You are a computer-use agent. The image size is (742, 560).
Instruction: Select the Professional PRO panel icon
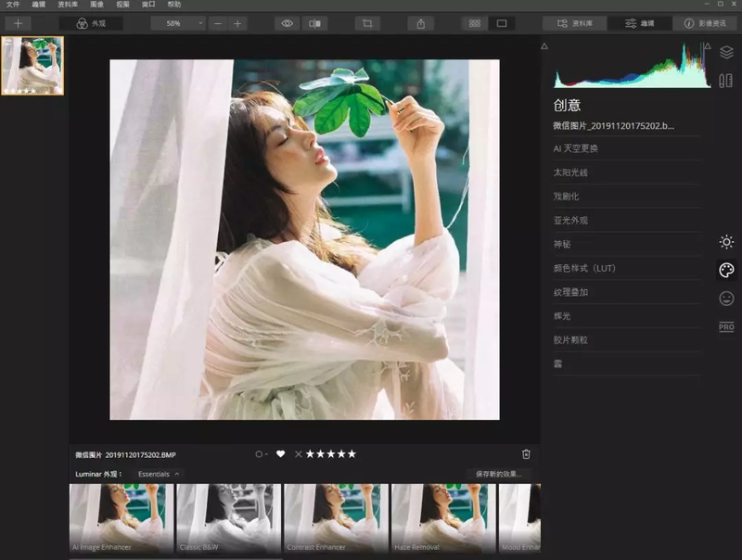tap(726, 326)
